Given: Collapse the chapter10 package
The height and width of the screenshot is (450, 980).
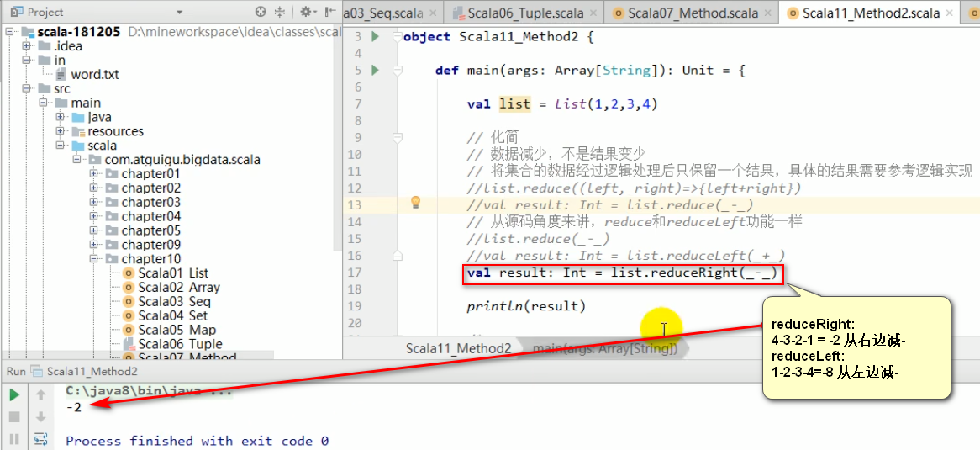Looking at the screenshot, I should [x=94, y=258].
